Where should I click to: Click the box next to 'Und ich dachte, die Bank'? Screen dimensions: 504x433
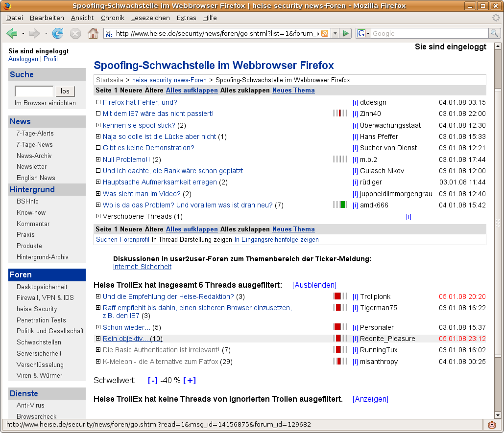tap(98, 170)
